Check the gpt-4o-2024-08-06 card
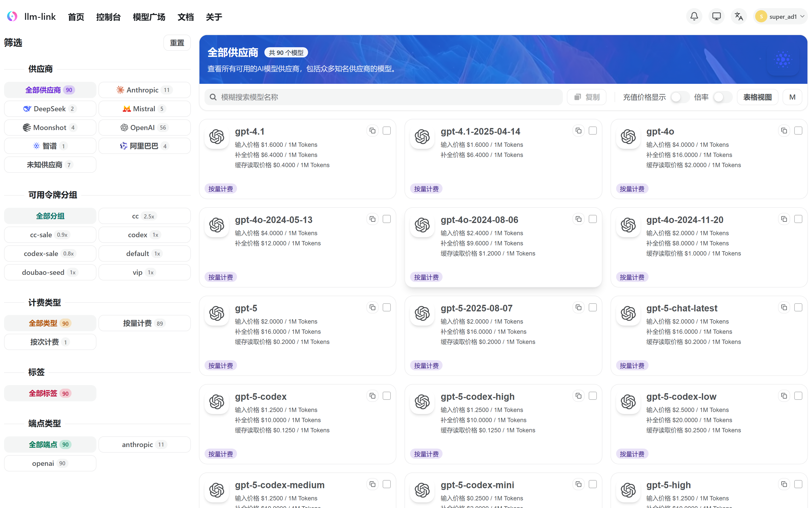The image size is (812, 508). click(x=593, y=219)
